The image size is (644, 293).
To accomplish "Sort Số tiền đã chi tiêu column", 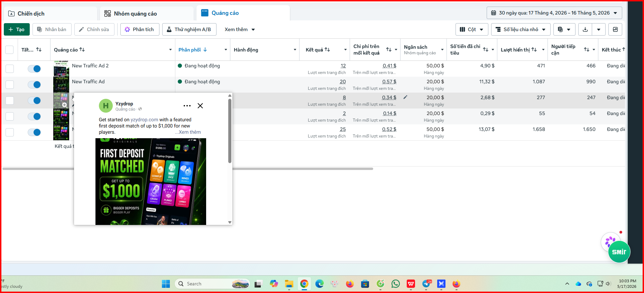I will [486, 50].
